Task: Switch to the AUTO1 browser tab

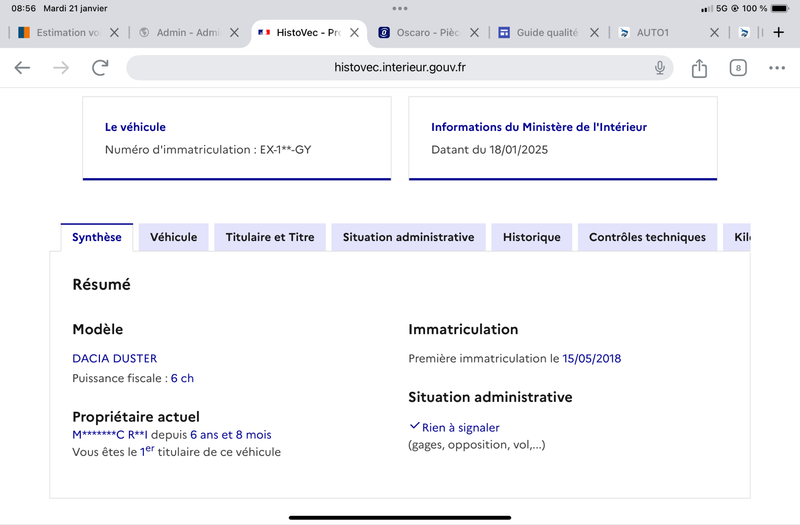Action: (661, 33)
